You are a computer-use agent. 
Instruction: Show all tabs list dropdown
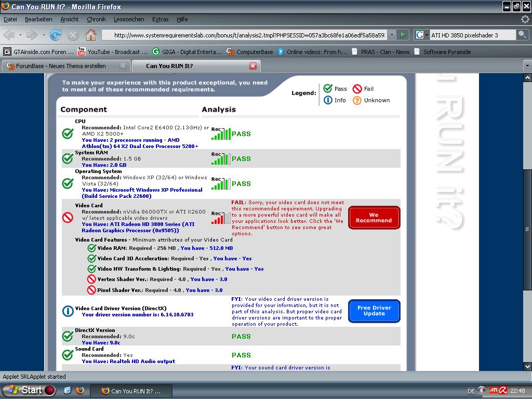point(527,66)
